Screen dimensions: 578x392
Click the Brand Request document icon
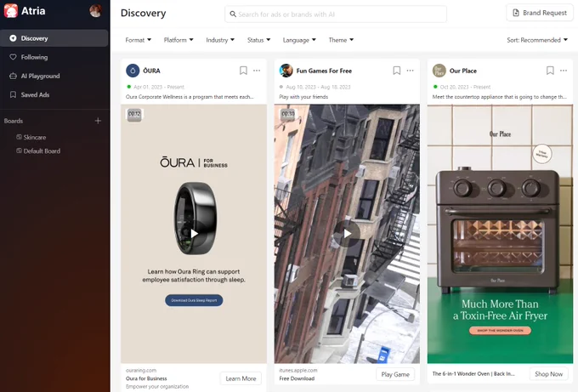tap(516, 13)
